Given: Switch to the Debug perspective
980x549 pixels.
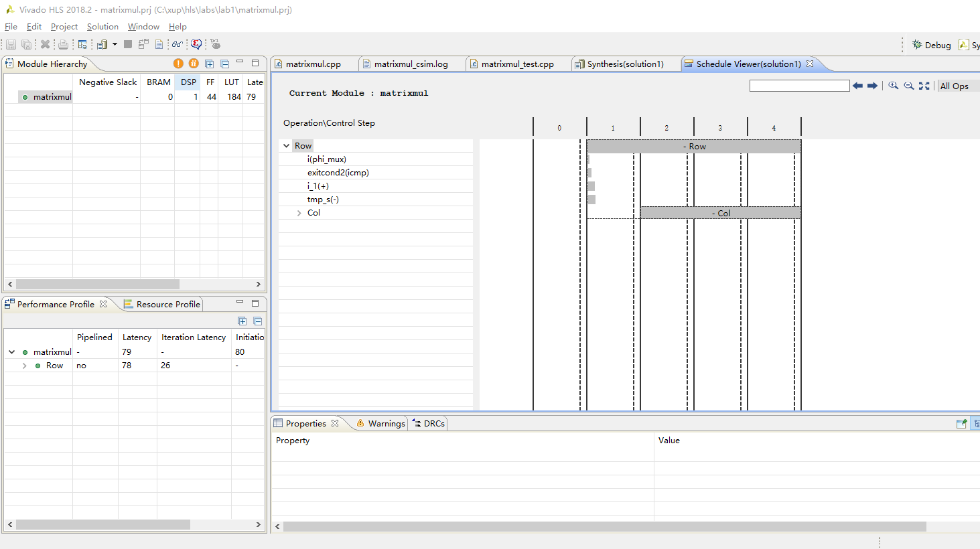Looking at the screenshot, I should (931, 45).
